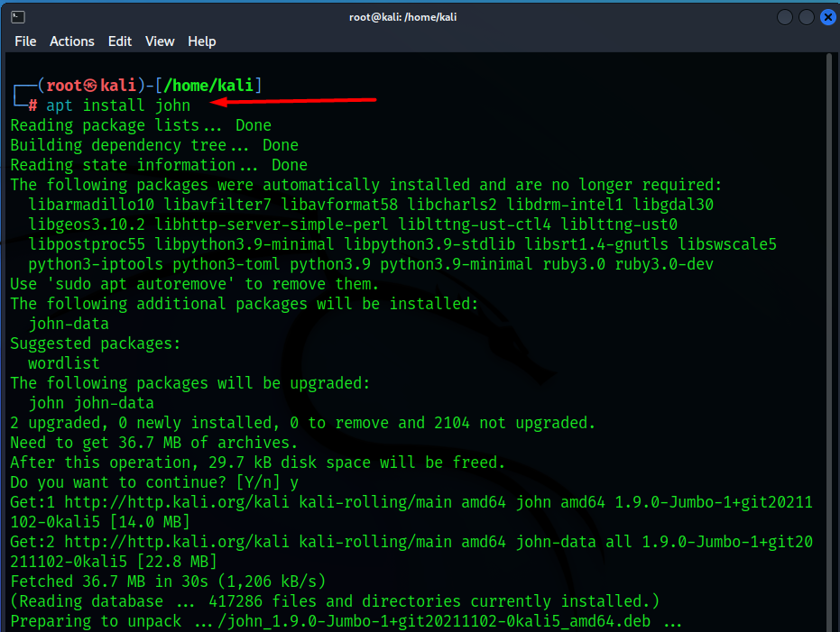Click 'Building dependency tree... Done' line
Viewport: 840px width, 632px height.
[x=154, y=145]
